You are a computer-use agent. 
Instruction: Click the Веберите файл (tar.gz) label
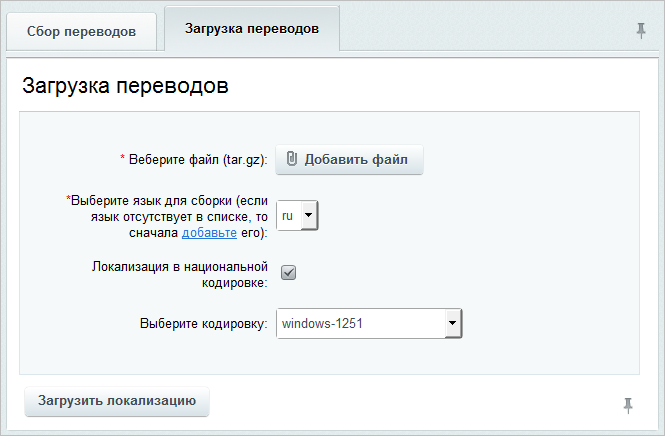(198, 160)
